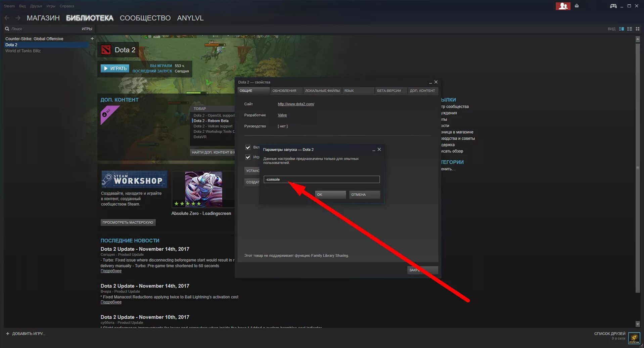Select Dota 2 in library list
This screenshot has height=348, width=644.
(x=46, y=45)
